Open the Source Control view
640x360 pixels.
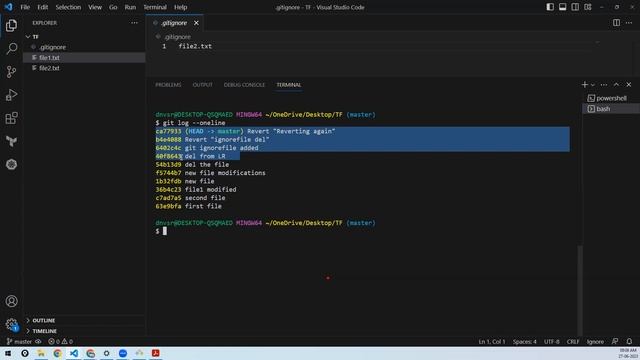11,72
